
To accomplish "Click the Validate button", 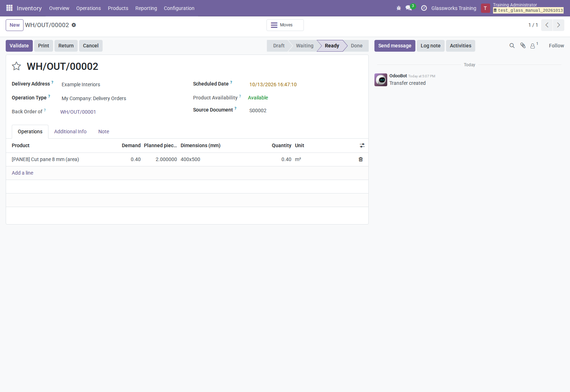I will click(x=19, y=46).
